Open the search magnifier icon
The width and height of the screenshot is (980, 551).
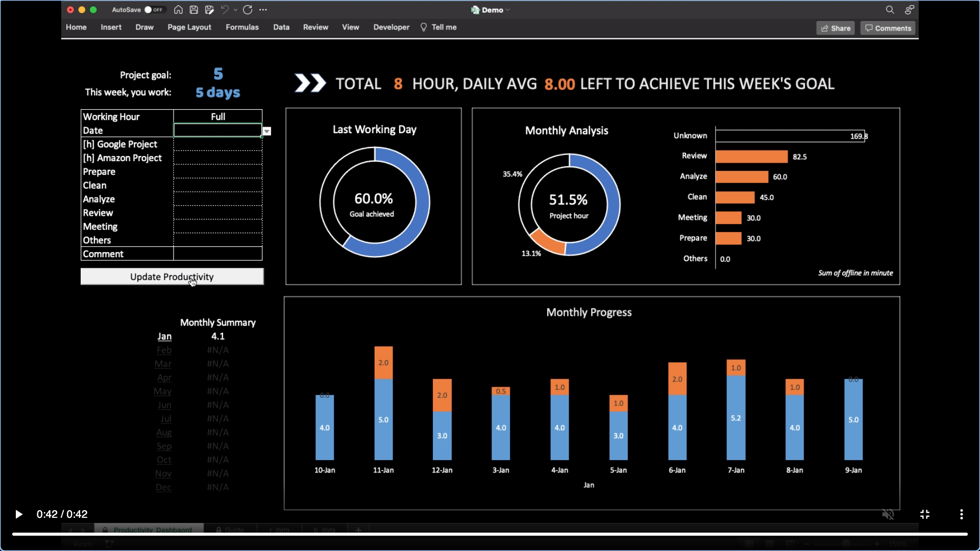click(x=890, y=10)
